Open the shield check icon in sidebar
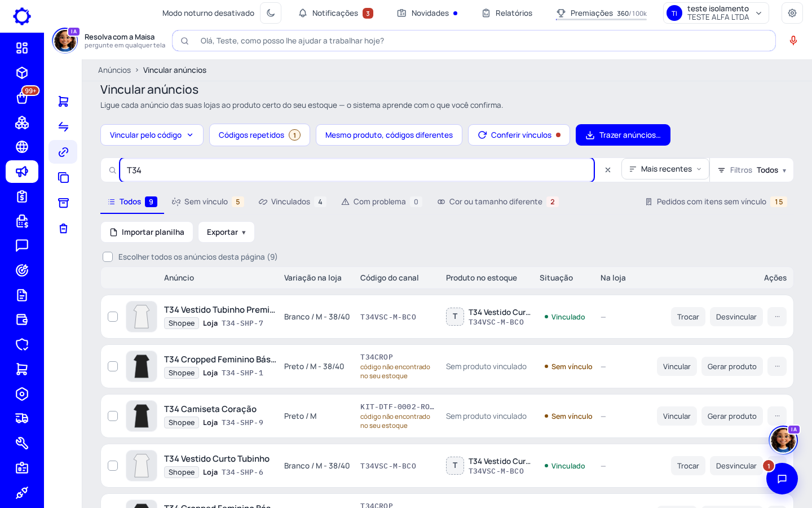812x508 pixels. [x=22, y=344]
